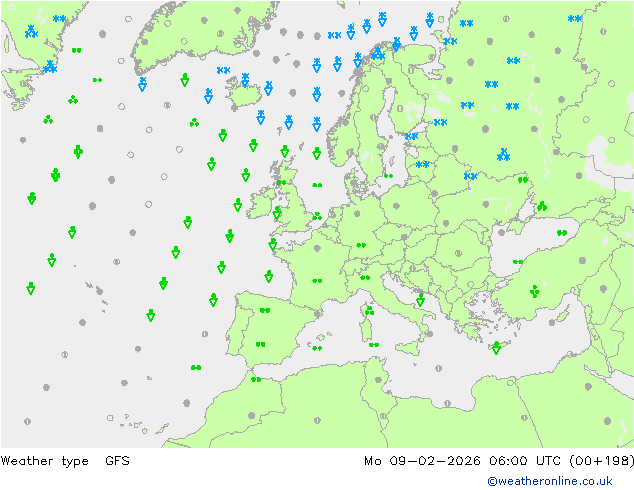Select the green rain symbol over central Turkey

coord(535,291)
